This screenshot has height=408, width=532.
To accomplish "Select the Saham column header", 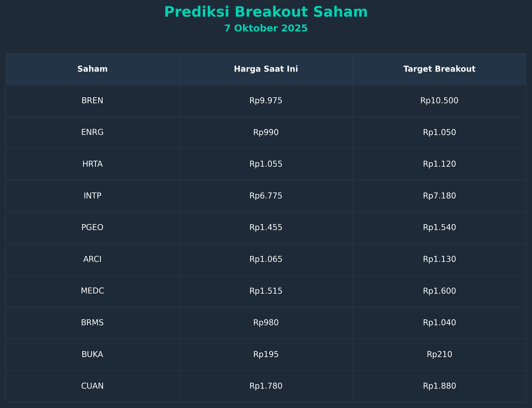I will 92,69.
